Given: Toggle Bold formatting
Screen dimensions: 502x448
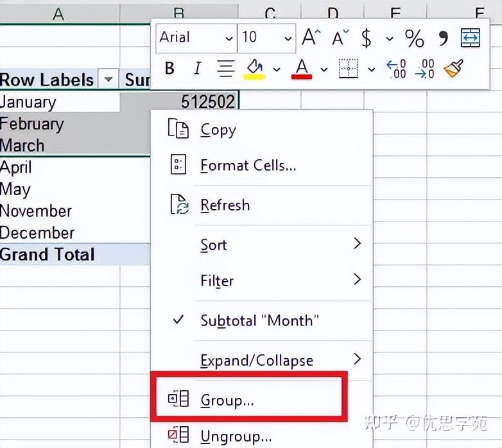Looking at the screenshot, I should click(169, 68).
